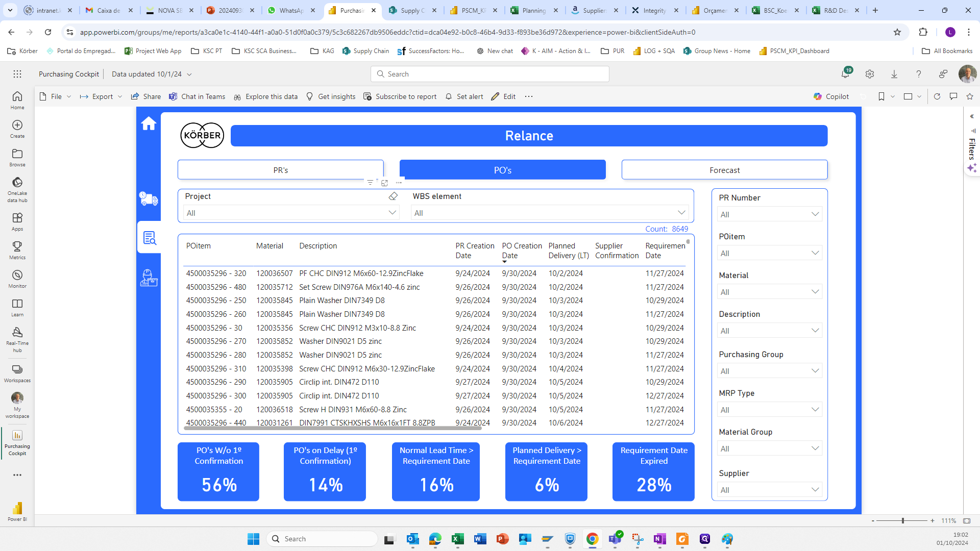Screen dimensions: 980x551
Task: Click the refresh visuals icon
Action: 937,96
